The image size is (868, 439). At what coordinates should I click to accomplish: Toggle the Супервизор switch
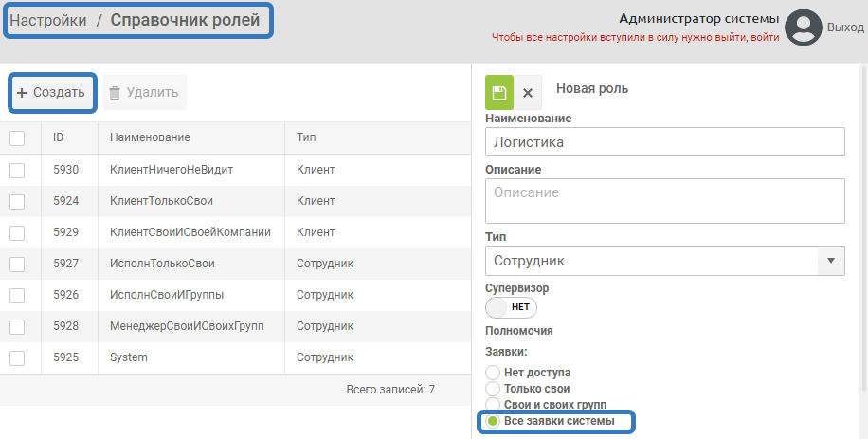click(511, 307)
